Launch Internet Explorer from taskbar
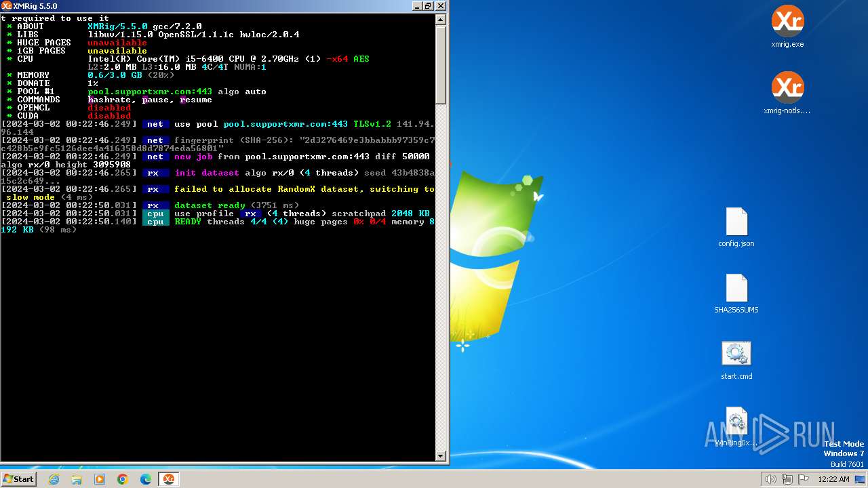This screenshot has height=488, width=868. click(54, 479)
